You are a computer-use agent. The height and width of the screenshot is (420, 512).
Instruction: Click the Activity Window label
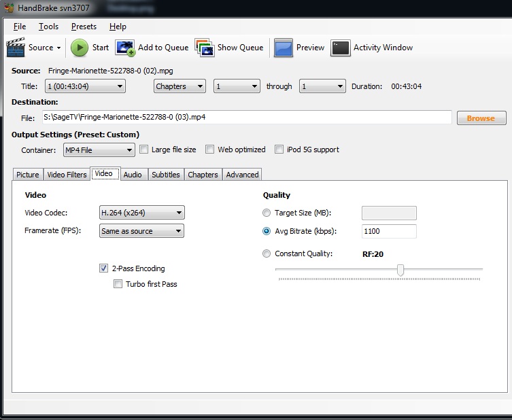pyautogui.click(x=383, y=48)
